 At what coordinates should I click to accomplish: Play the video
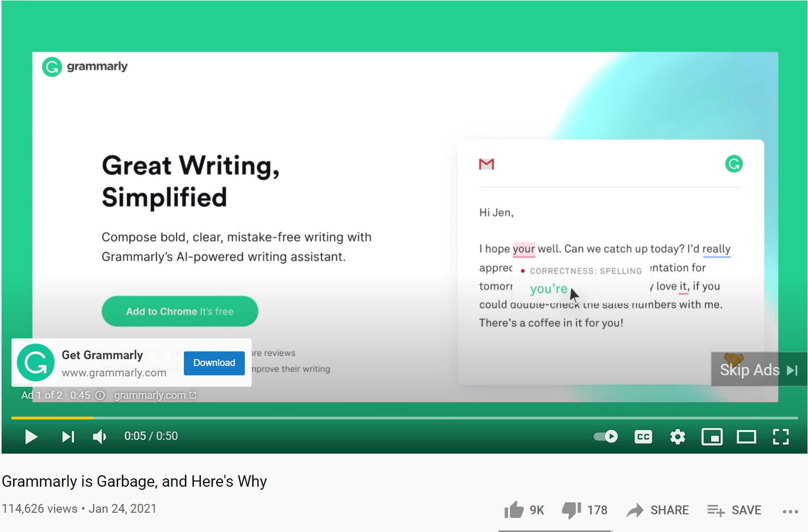click(31, 436)
